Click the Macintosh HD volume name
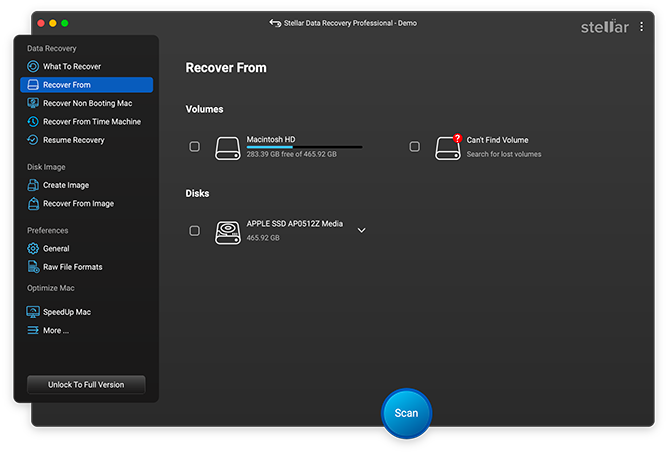This screenshot has width=668, height=452. 271,139
